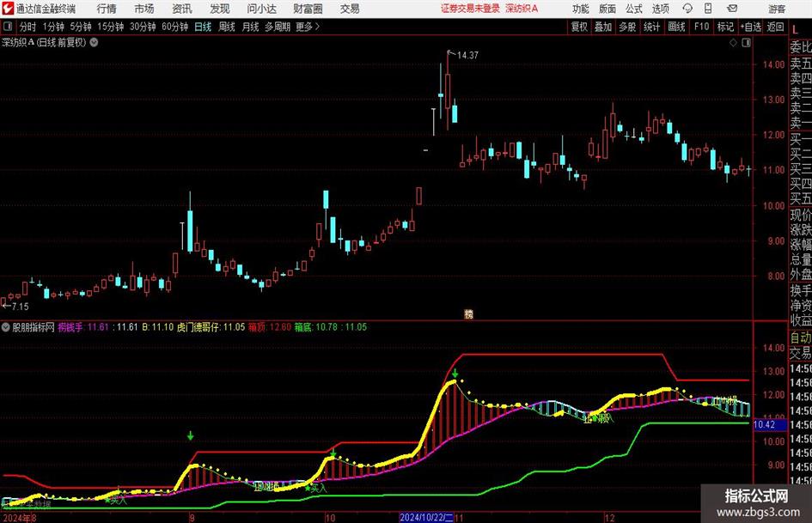Click the 返回 back button
812x523 pixels.
775,27
